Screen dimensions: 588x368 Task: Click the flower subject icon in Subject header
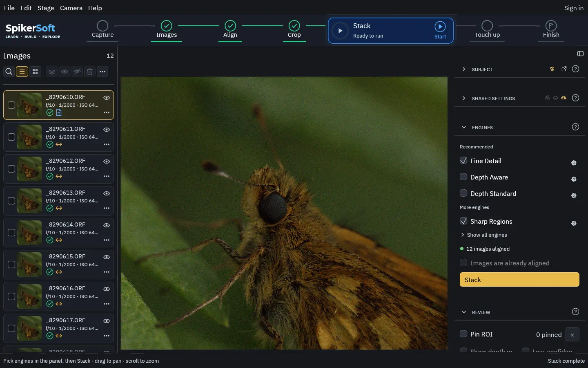coord(552,69)
